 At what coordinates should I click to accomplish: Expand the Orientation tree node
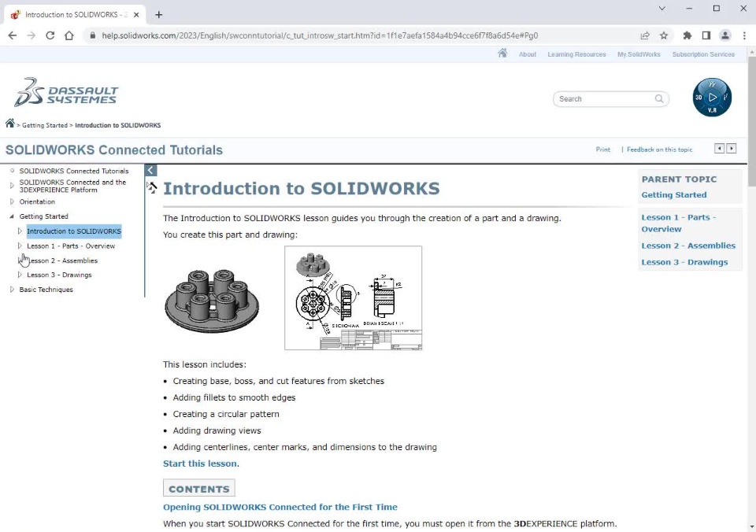[x=12, y=201]
